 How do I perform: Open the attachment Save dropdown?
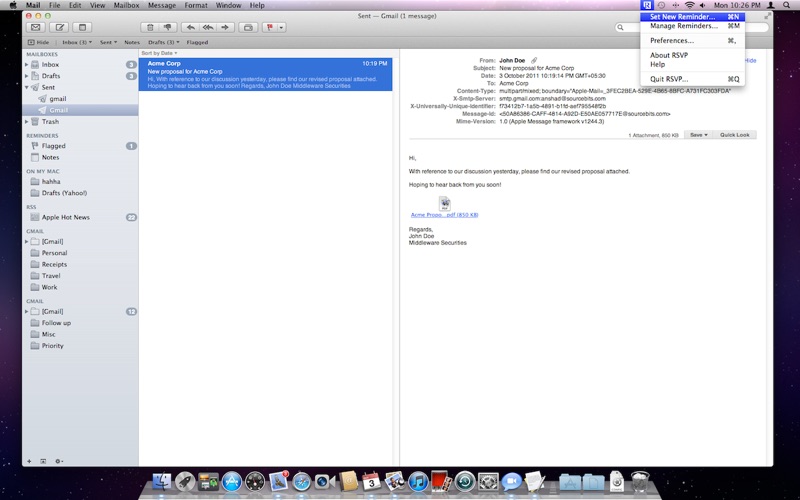pos(698,135)
